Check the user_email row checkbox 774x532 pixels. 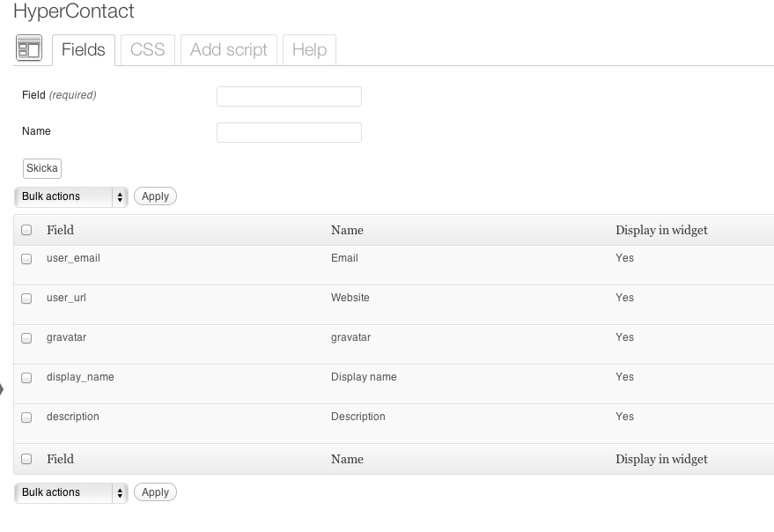pos(26,259)
